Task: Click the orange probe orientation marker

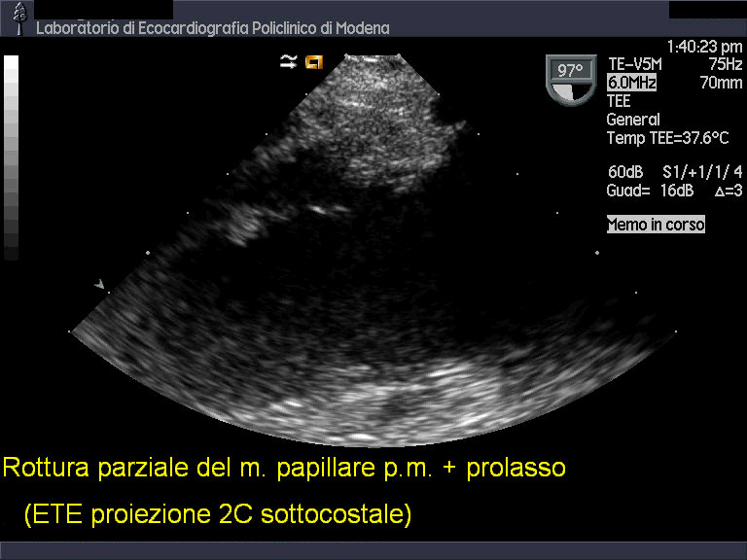Action: pos(314,62)
